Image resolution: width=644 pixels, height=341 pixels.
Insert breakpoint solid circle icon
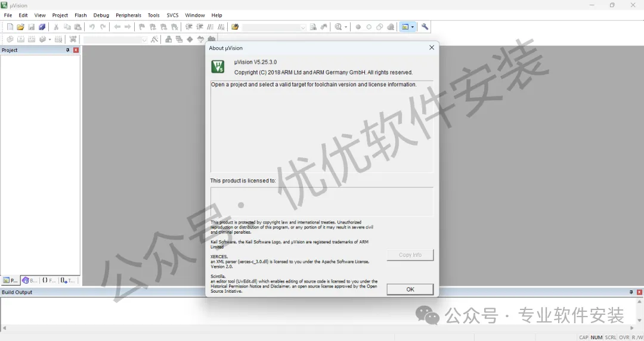click(x=358, y=27)
